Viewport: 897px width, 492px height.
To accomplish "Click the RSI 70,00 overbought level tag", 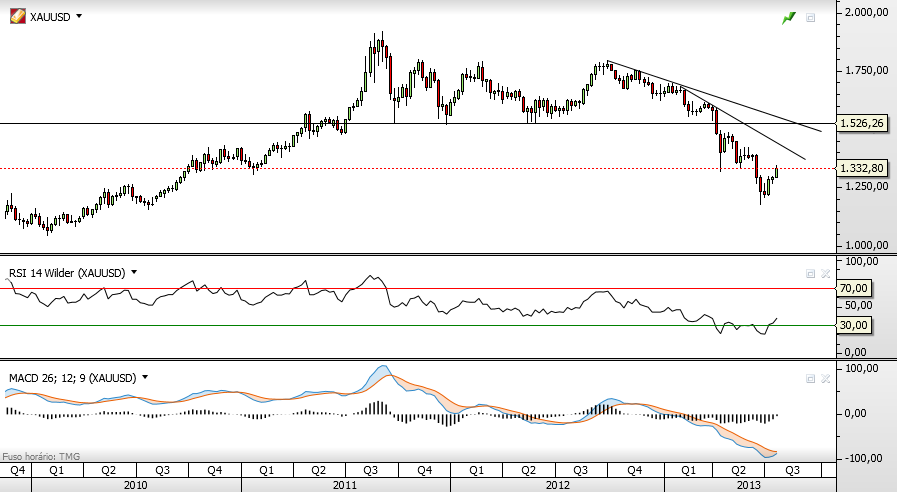I will coord(854,288).
